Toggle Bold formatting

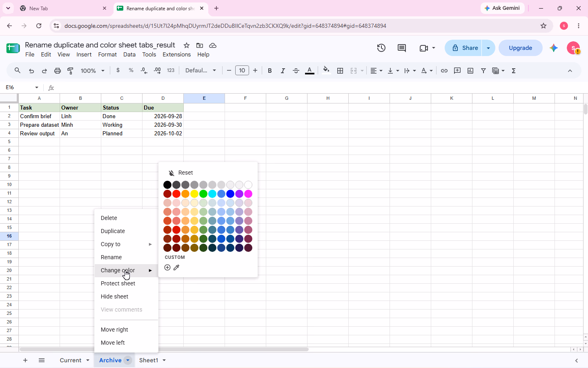(x=270, y=71)
